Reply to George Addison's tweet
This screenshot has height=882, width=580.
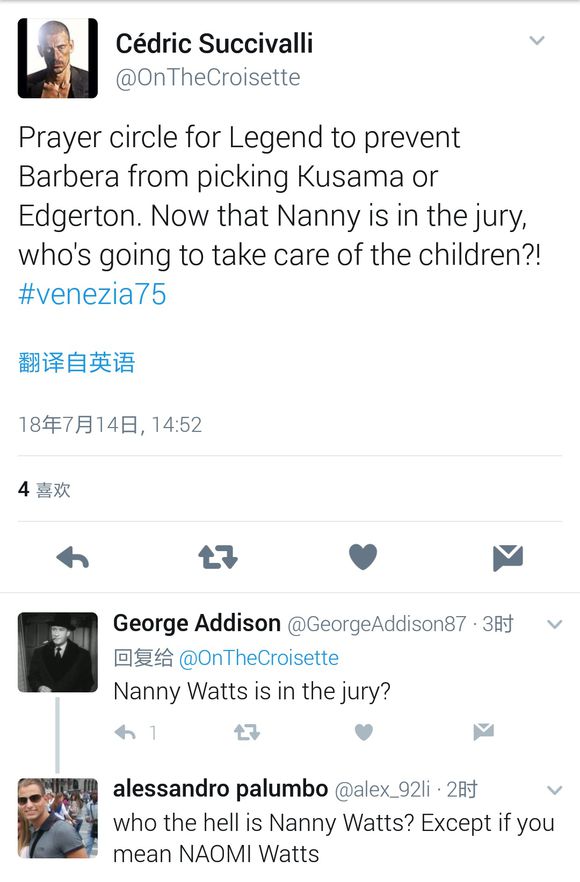[x=125, y=732]
